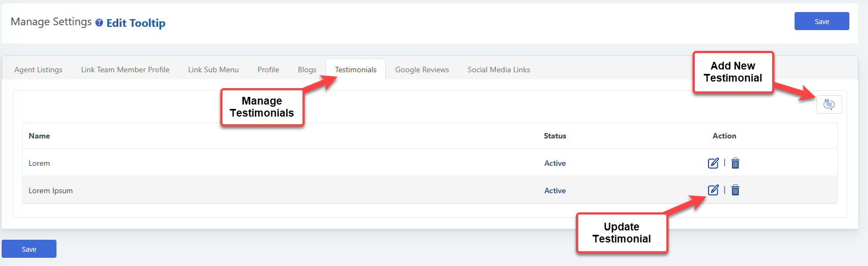Edit the Lorem testimonial
The width and height of the screenshot is (868, 266).
(713, 163)
